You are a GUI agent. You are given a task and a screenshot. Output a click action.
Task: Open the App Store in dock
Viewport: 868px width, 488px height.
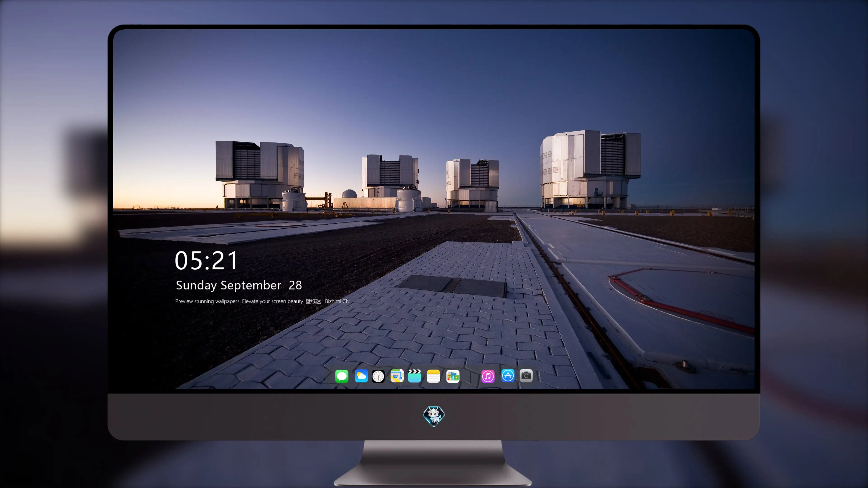tap(508, 375)
